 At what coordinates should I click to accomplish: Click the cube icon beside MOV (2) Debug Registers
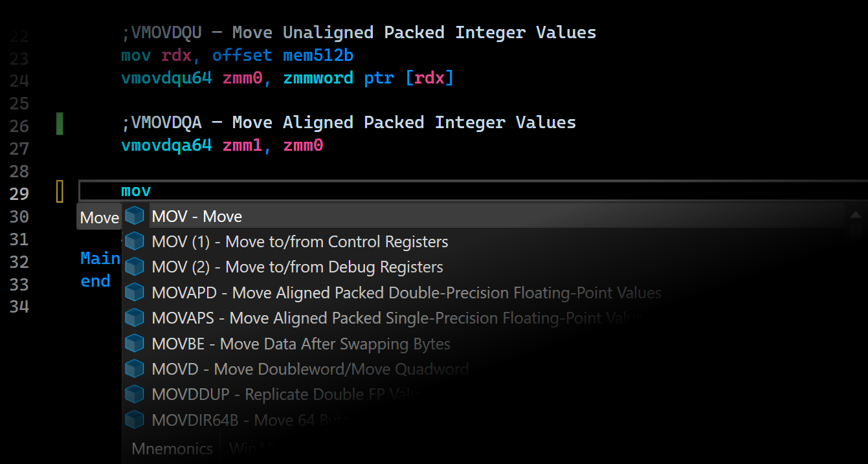point(135,267)
